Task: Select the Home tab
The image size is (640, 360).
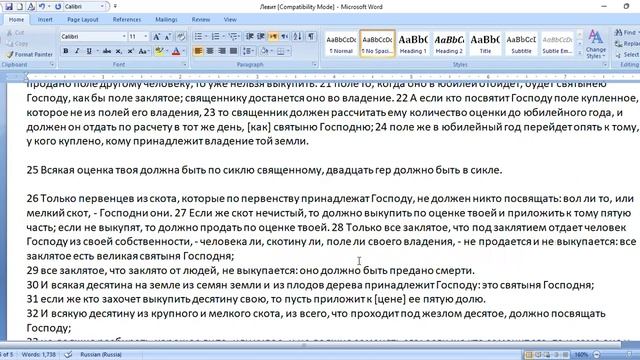Action: tap(16, 20)
